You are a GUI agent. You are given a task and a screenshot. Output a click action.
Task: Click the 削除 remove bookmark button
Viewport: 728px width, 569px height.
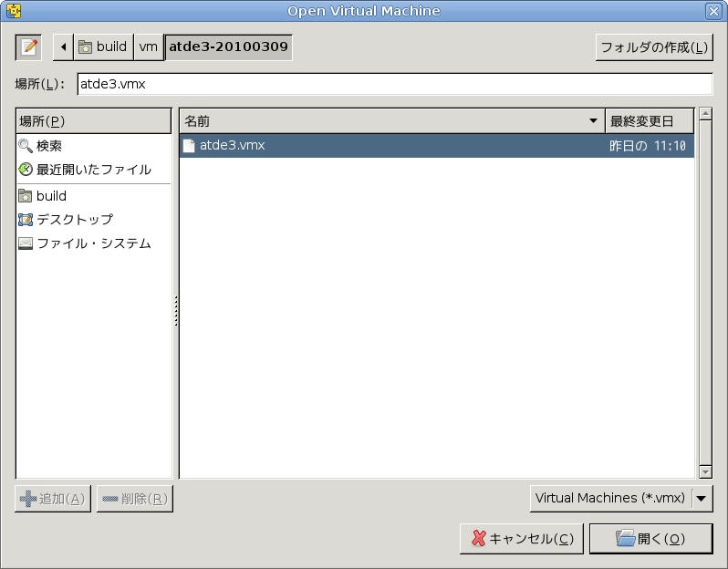click(135, 499)
